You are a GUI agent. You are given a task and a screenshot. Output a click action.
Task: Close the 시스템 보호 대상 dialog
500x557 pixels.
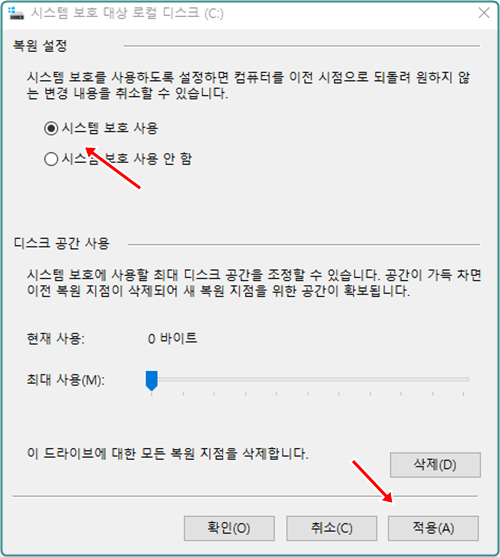(x=484, y=13)
